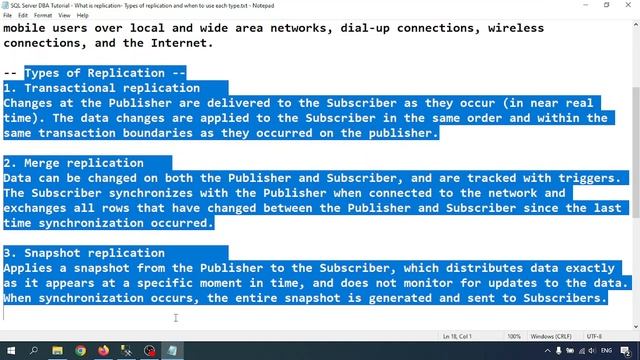The image size is (640, 360).
Task: Click the 100% zoom status entry
Action: click(x=514, y=336)
